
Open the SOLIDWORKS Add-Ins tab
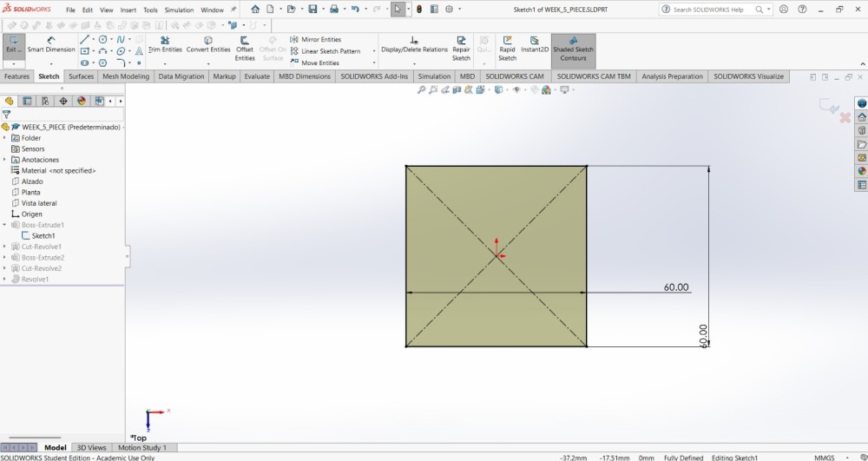click(x=374, y=76)
